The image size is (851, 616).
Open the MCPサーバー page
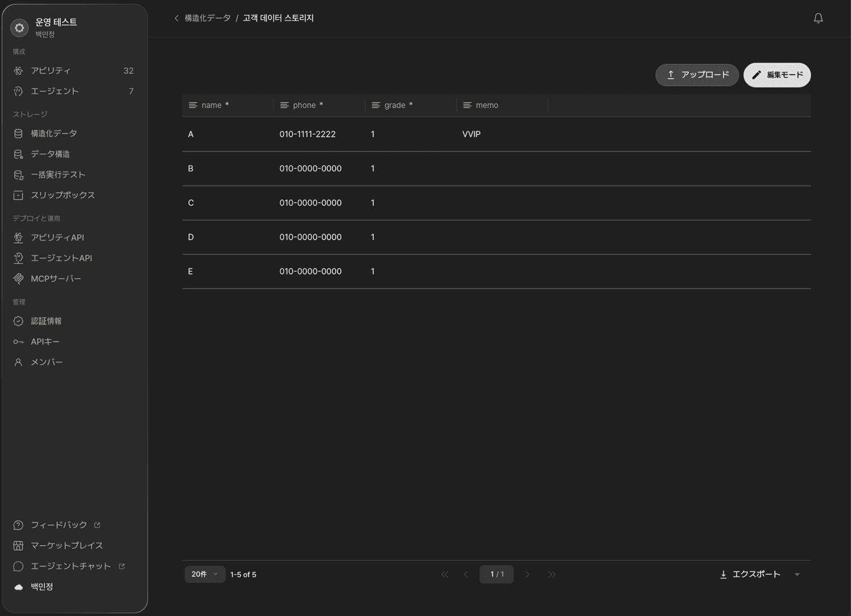pyautogui.click(x=74, y=278)
